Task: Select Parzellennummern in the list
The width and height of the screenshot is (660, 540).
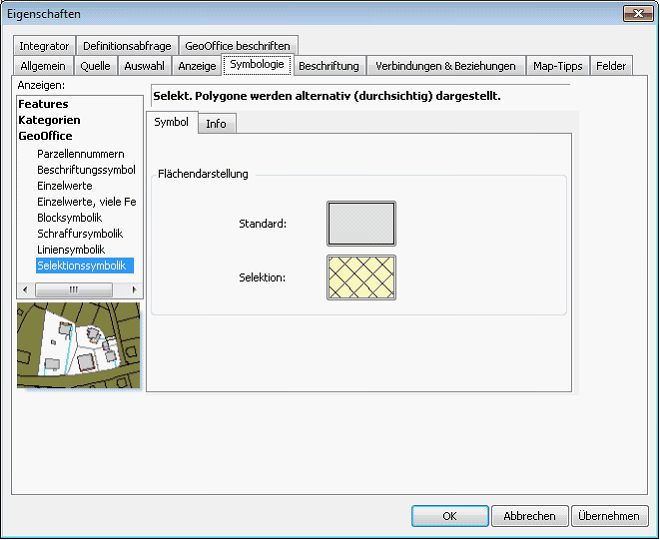Action: point(80,154)
